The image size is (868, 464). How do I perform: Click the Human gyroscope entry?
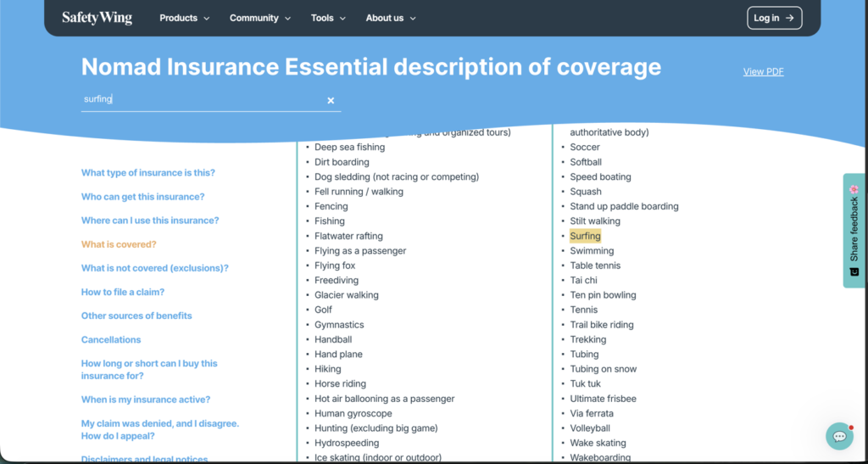tap(353, 414)
